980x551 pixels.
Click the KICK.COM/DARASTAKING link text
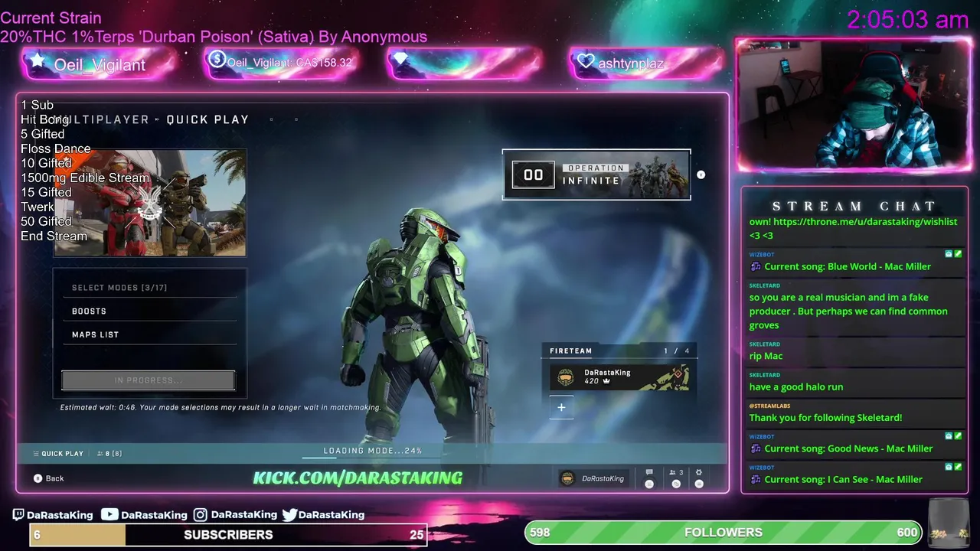(358, 478)
